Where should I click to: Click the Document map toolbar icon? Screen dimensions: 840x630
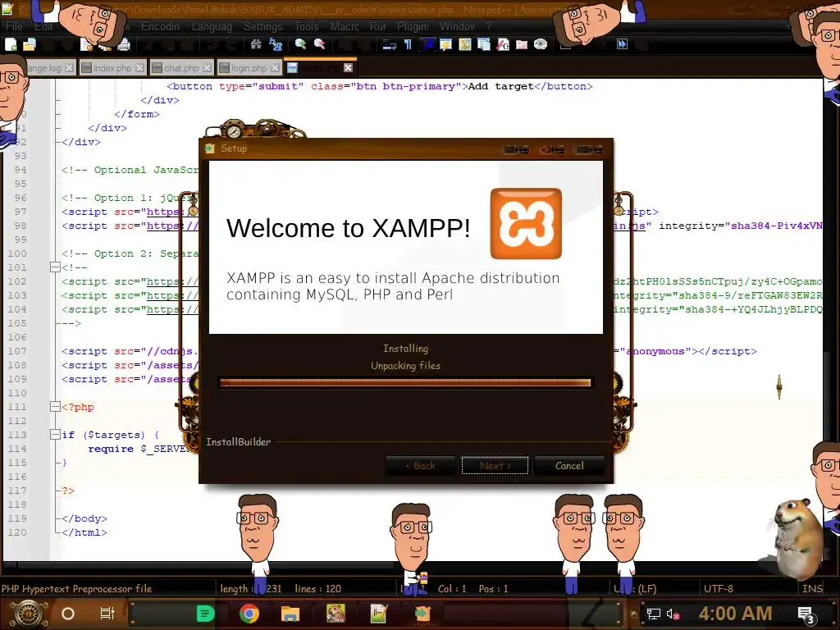tap(465, 44)
